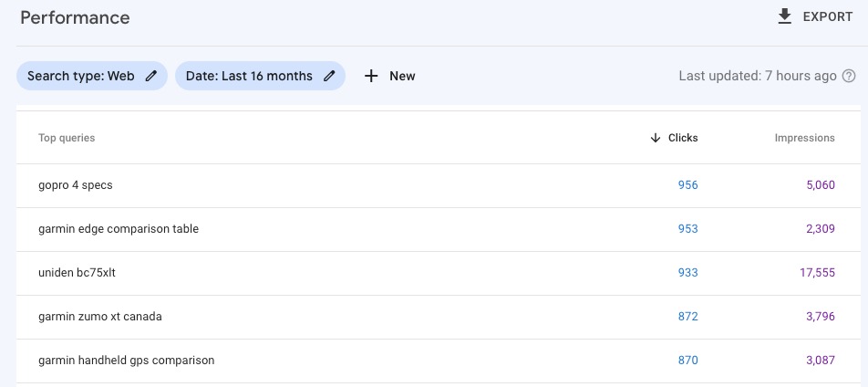This screenshot has height=387, width=868.
Task: Click the EXPORT button label
Action: pos(827,16)
